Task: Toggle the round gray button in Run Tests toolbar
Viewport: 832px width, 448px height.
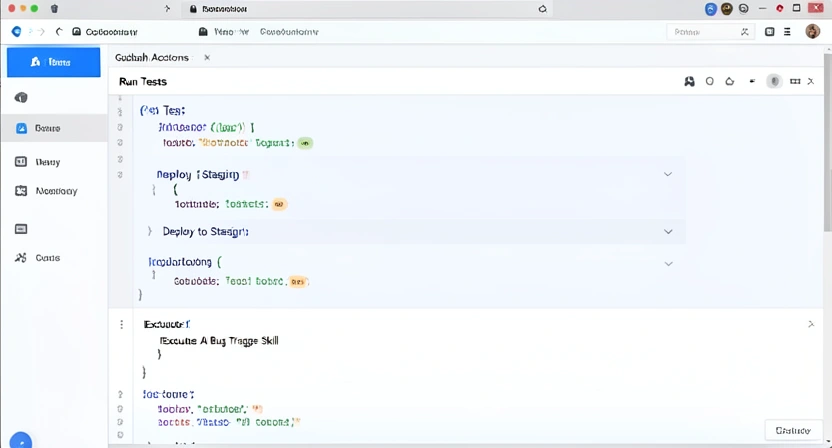Action: (x=774, y=81)
